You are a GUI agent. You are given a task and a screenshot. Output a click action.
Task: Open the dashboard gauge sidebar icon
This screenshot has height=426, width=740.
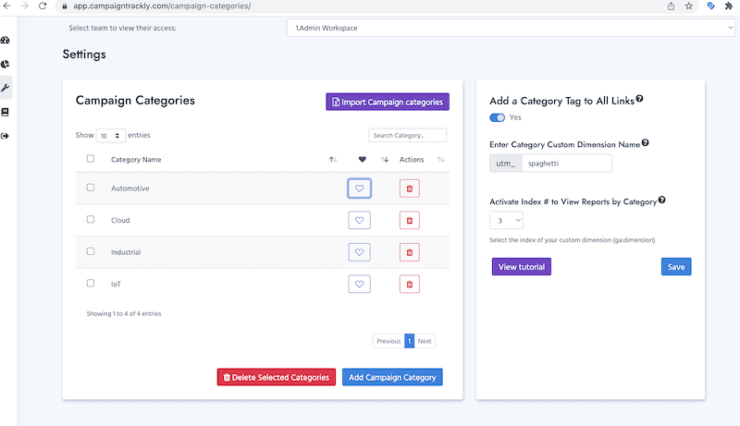(5, 41)
